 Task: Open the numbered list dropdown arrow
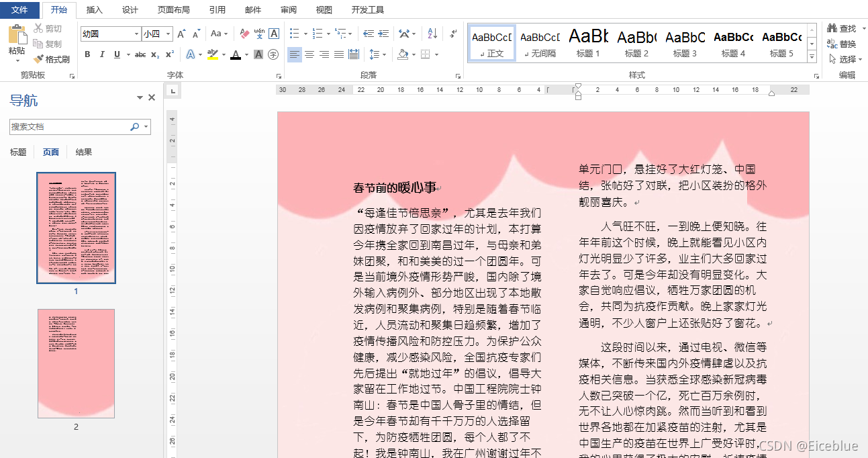(x=328, y=34)
